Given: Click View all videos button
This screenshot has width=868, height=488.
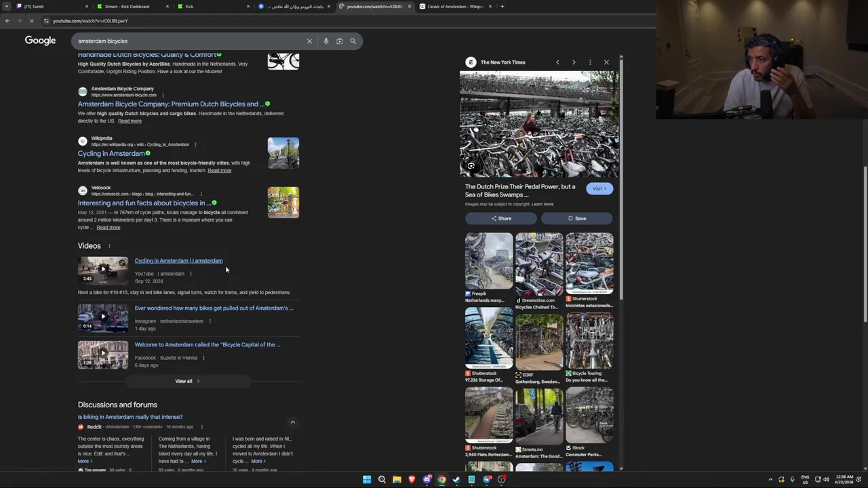Looking at the screenshot, I should 187,381.
